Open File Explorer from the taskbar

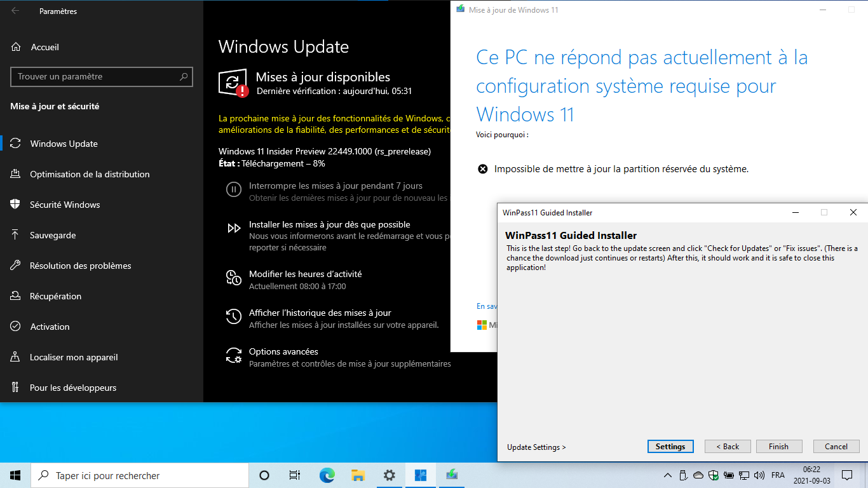coord(358,475)
